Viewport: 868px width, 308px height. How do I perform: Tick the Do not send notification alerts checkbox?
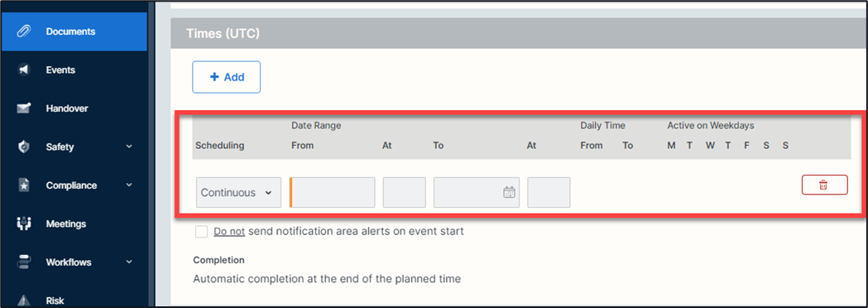pyautogui.click(x=202, y=232)
